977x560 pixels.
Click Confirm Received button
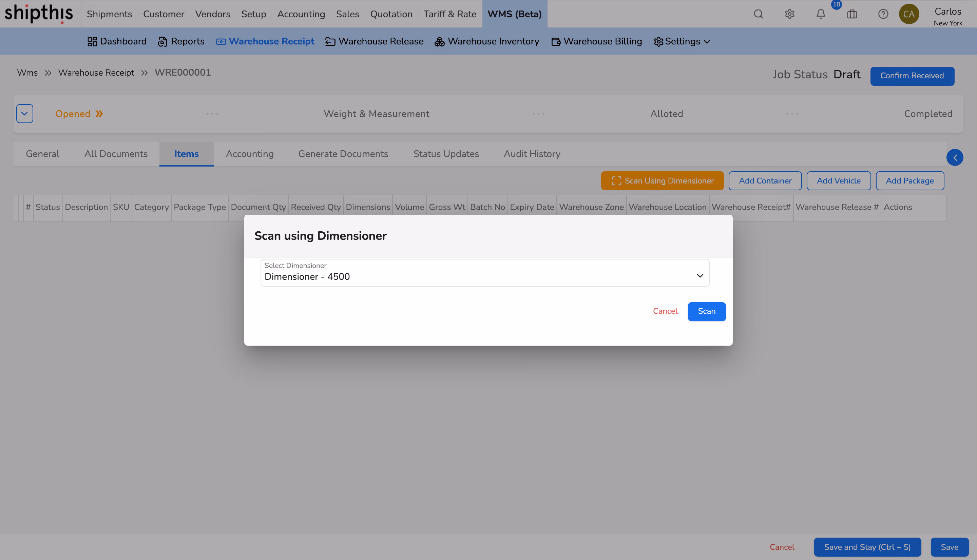pos(912,76)
